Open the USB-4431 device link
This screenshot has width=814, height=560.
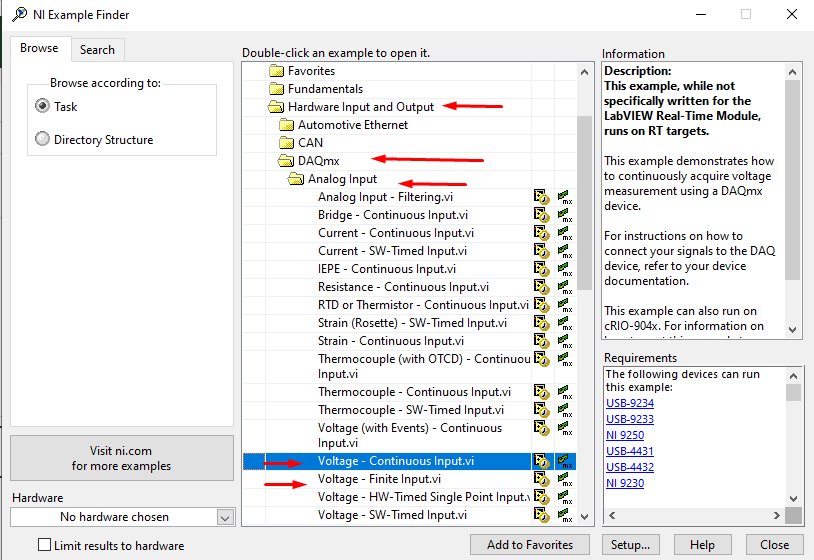(x=630, y=452)
